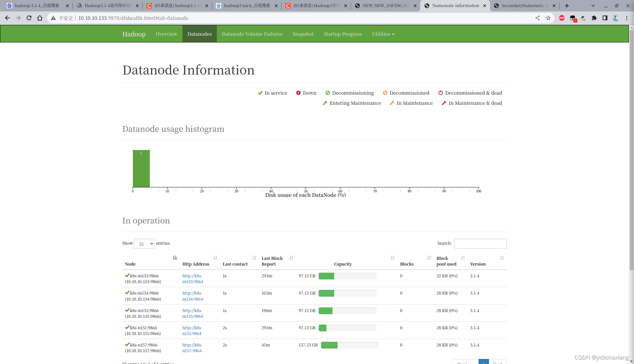Toggle the browser side panel
Viewport: 634px width, 364px height.
[x=605, y=18]
